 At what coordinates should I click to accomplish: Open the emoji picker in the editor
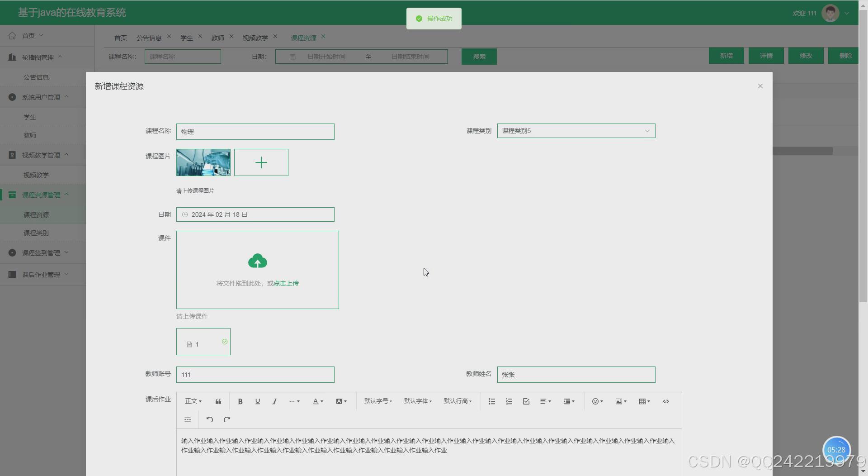click(x=596, y=401)
